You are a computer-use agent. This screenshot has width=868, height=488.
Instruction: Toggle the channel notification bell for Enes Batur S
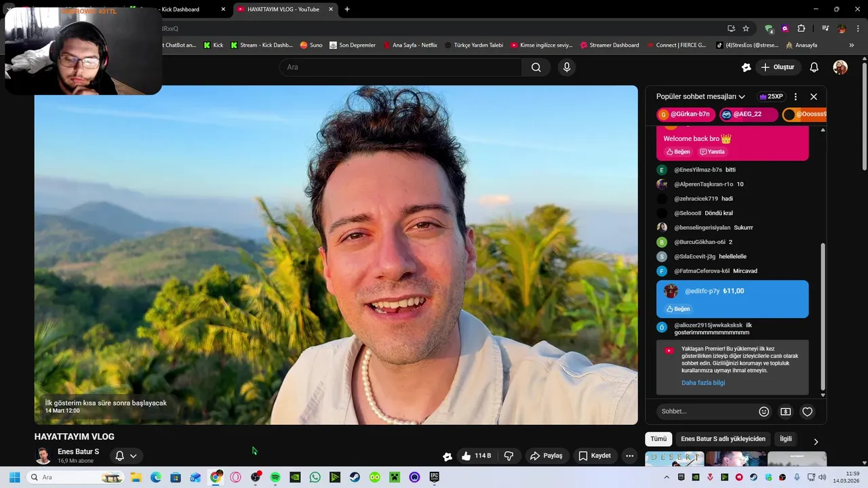119,455
